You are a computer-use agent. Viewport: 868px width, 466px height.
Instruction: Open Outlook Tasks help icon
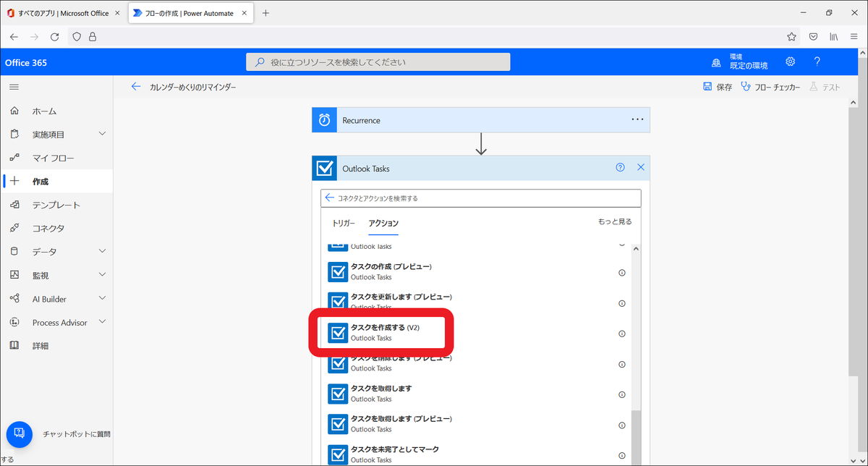620,168
